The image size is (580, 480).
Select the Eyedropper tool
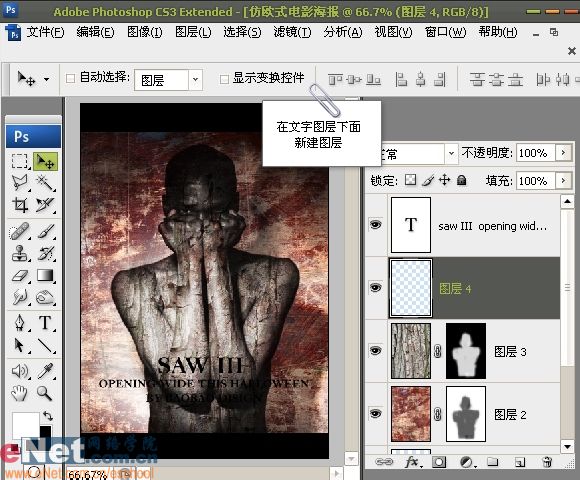(x=45, y=371)
